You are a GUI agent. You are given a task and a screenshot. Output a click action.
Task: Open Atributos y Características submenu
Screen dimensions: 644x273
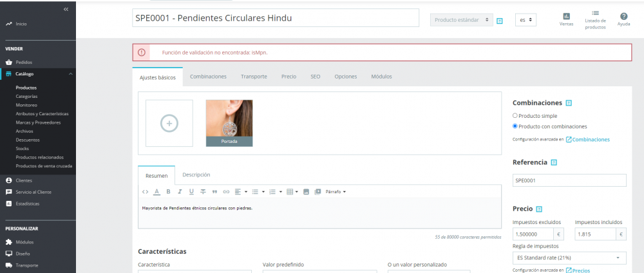pyautogui.click(x=42, y=114)
